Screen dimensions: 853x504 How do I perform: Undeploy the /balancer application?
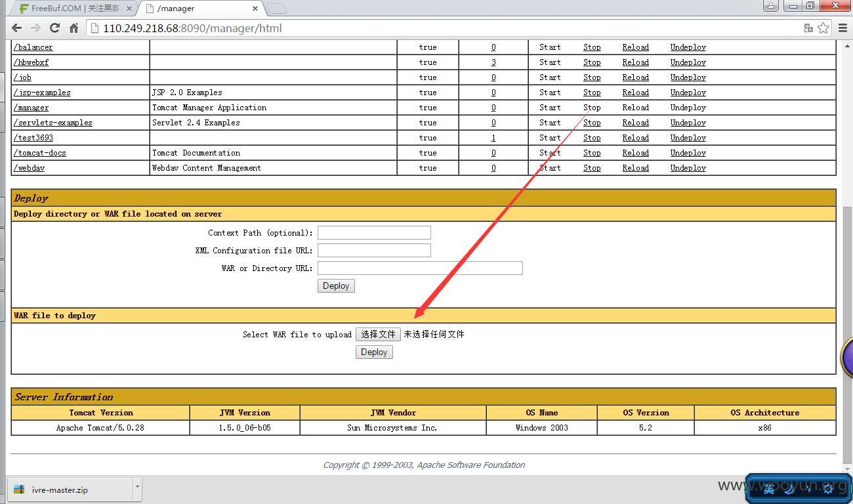[688, 47]
